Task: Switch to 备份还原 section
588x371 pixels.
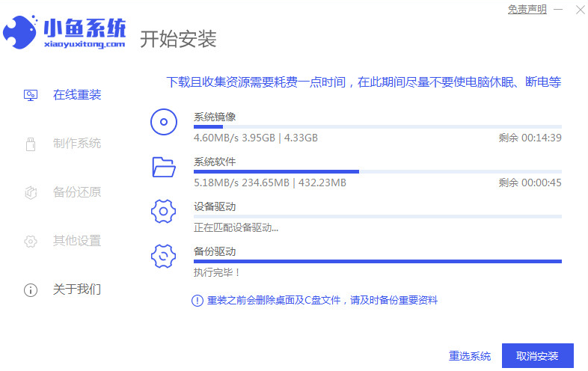Action: pyautogui.click(x=77, y=192)
